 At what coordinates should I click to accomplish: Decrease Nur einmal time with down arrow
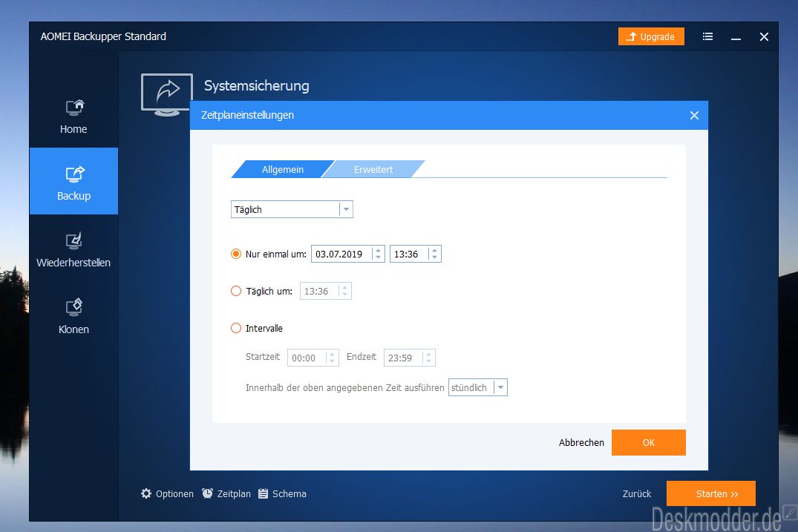click(434, 257)
